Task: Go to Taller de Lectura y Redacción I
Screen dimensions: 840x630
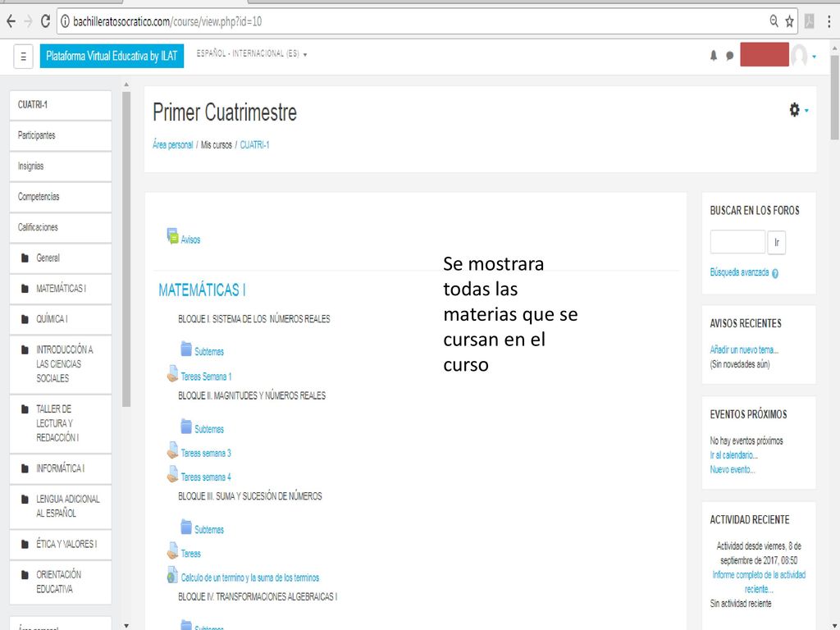Action: [x=61, y=424]
